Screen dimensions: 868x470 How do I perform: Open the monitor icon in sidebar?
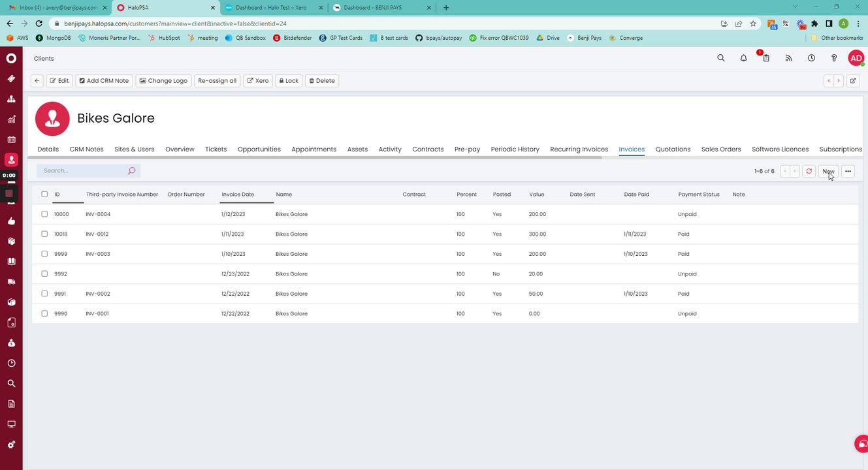click(x=11, y=424)
